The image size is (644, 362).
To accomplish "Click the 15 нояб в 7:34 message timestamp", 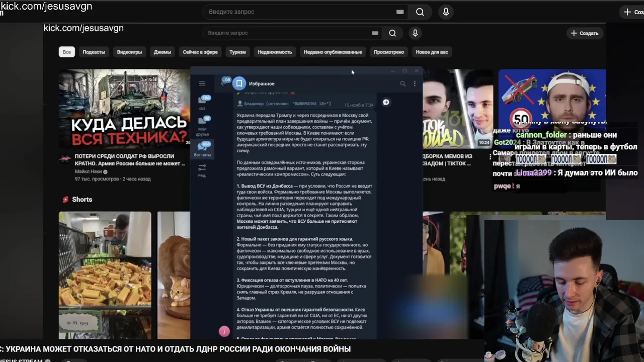I will pyautogui.click(x=359, y=105).
